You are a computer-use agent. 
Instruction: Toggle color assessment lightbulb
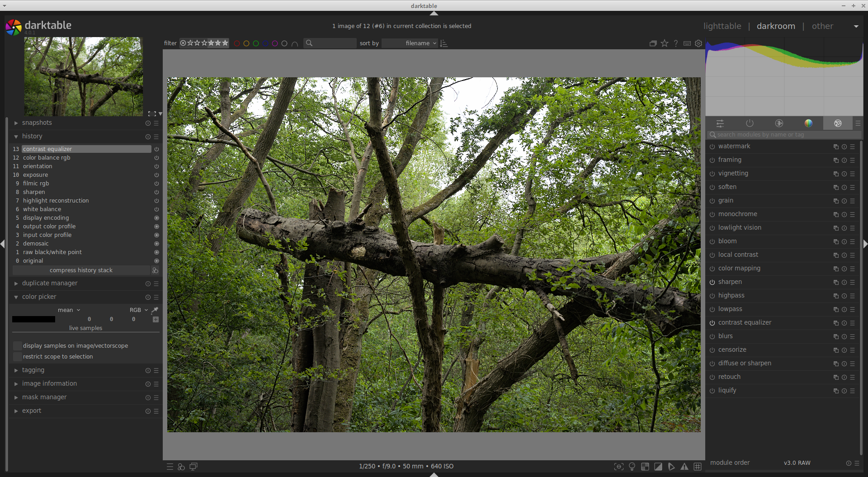pos(632,467)
